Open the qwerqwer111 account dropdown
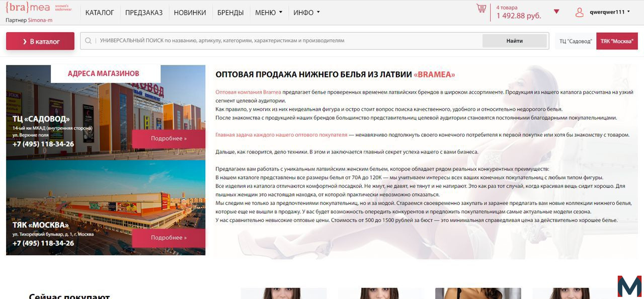This screenshot has height=299, width=644. [x=610, y=12]
